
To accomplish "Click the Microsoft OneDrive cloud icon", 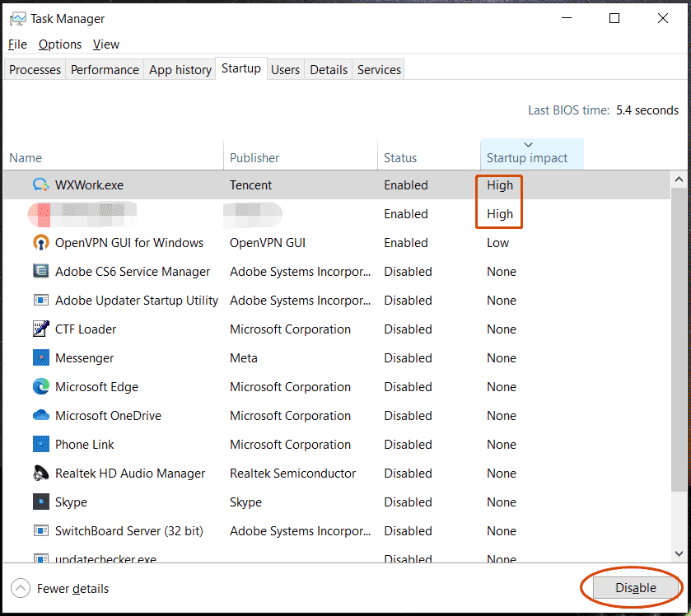I will pos(41,416).
